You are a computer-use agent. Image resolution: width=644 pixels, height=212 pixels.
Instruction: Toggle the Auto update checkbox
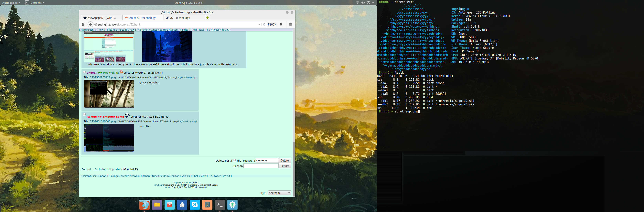click(125, 169)
